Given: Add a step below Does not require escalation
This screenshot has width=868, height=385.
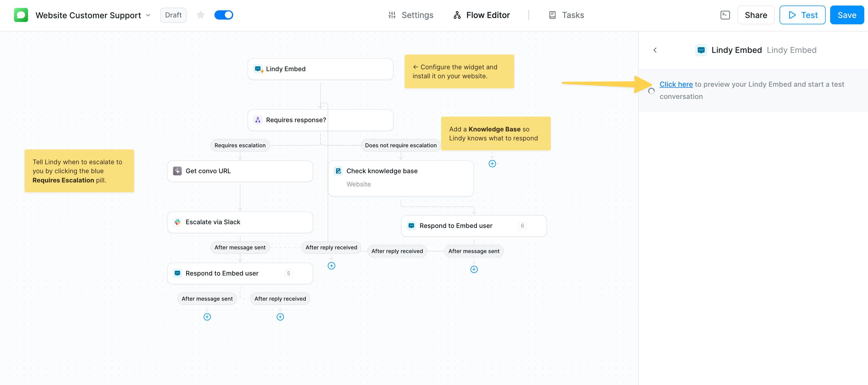Looking at the screenshot, I should (492, 163).
